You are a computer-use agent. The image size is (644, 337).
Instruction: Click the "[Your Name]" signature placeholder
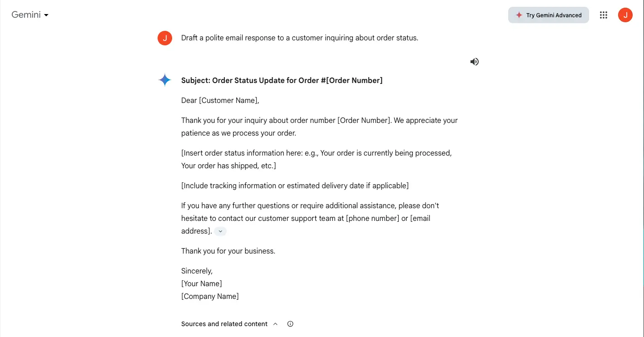202,283
